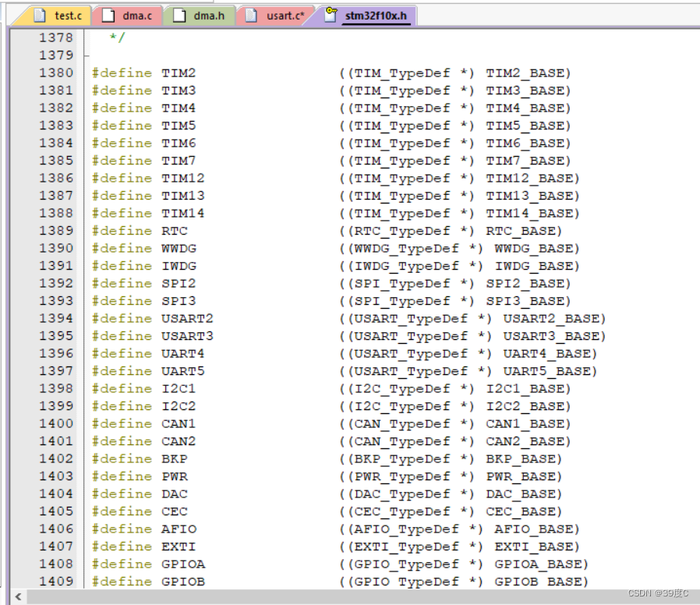Click the CAN_TypeDef cast on CAN1 line
Screen dimensions: 700x605
pyautogui.click(x=401, y=424)
